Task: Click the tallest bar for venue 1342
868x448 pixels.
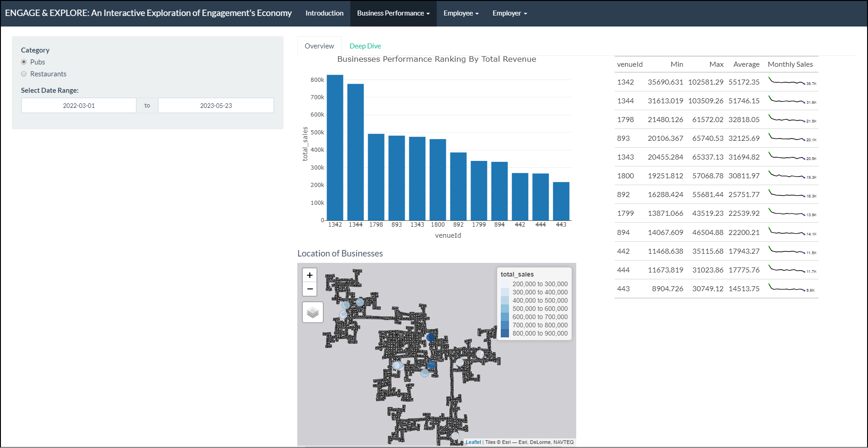Action: (335, 148)
